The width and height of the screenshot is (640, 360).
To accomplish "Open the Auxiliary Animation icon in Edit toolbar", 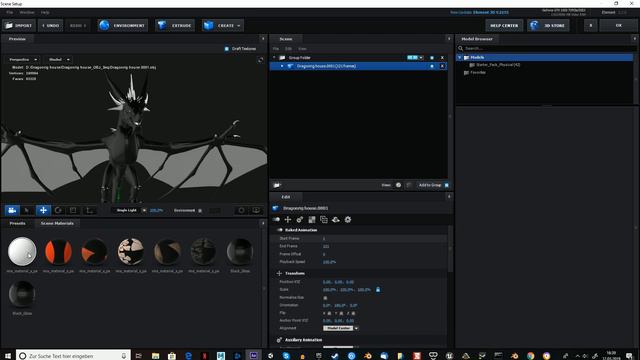I will click(300, 220).
